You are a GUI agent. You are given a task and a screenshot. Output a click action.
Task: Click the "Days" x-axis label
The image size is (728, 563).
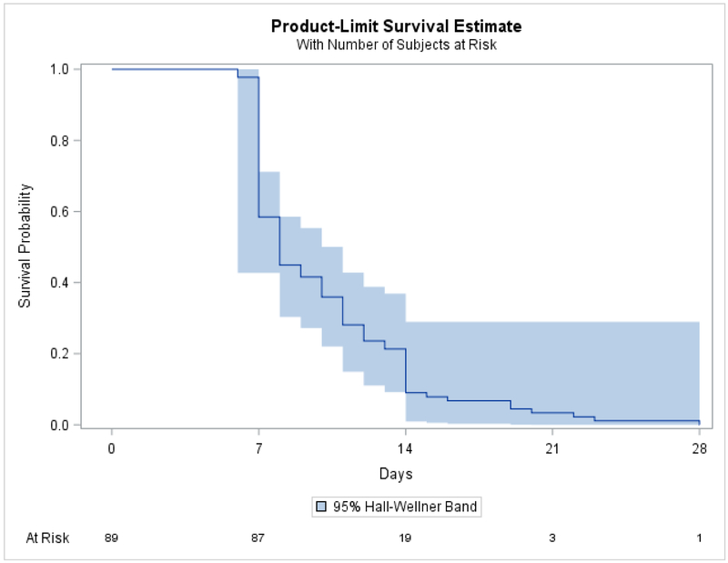(396, 474)
